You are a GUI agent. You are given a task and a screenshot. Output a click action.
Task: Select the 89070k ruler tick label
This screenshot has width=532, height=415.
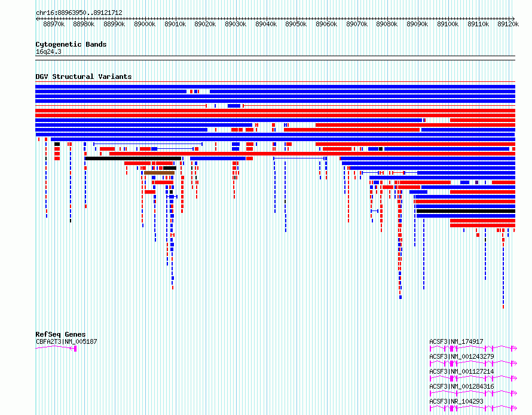tap(357, 24)
